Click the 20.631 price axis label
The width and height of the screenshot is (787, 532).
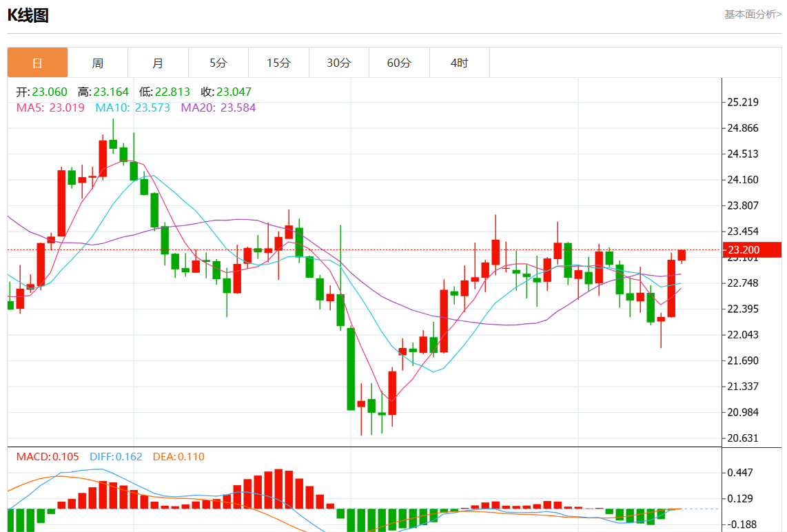(743, 438)
